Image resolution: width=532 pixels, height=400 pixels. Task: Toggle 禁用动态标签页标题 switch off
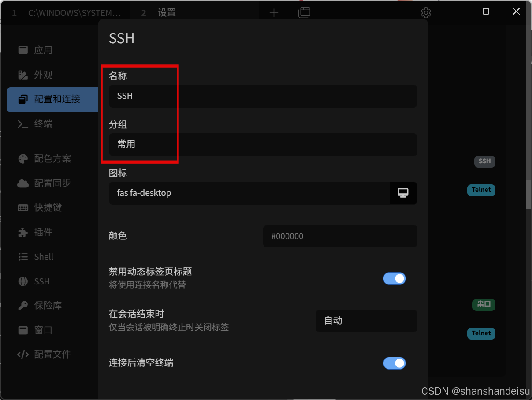(x=394, y=278)
